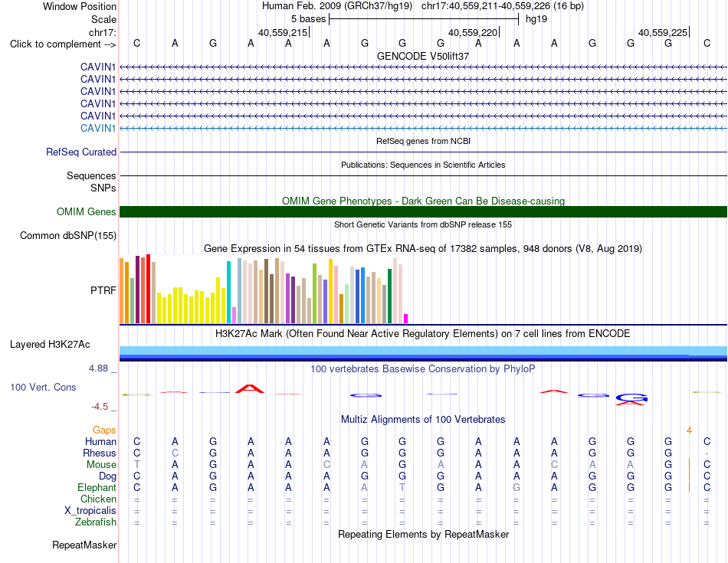Select the dark green OMIM gene bar

(423, 211)
